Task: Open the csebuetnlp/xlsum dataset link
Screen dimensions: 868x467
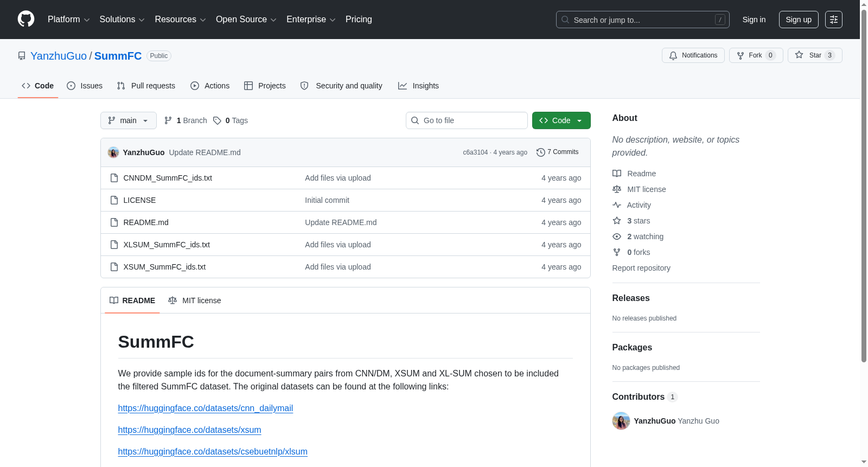Action: 213,452
